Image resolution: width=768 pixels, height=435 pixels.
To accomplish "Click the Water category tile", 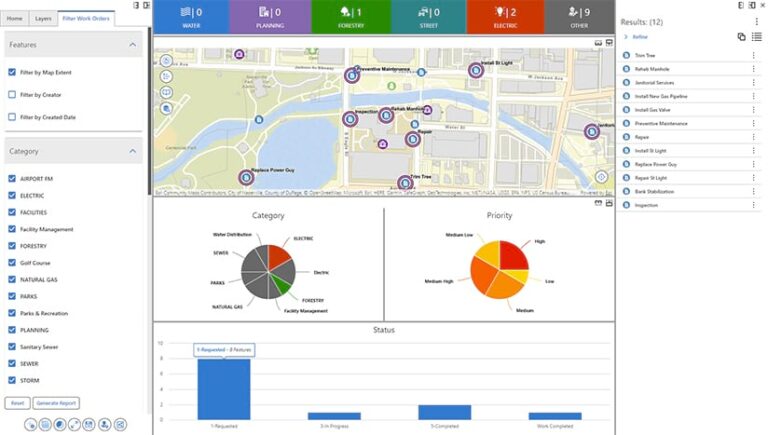I will click(x=191, y=17).
